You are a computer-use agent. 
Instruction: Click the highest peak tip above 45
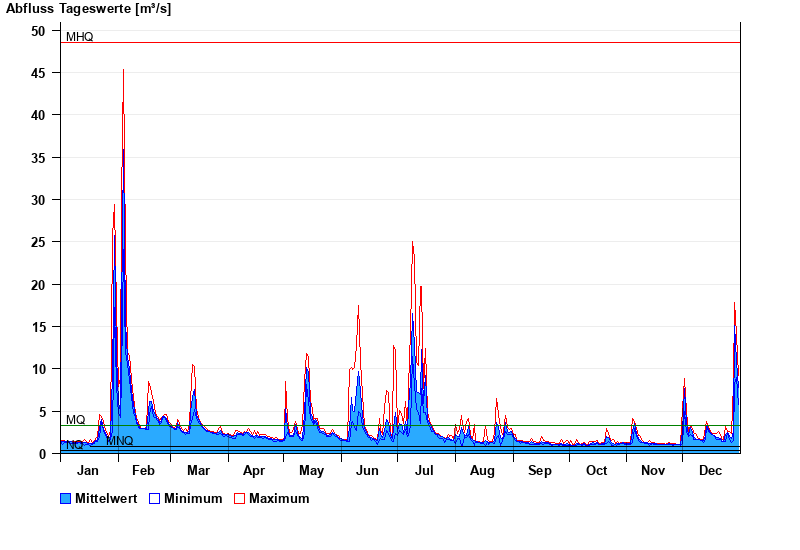(123, 71)
